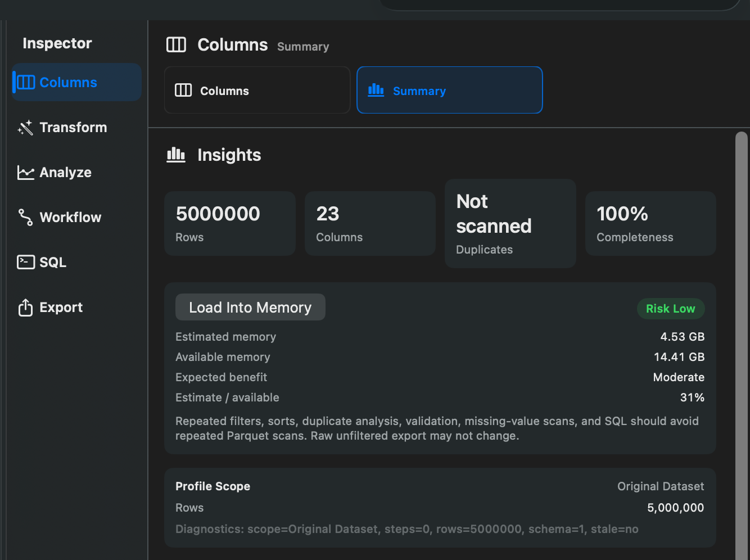Viewport: 750px width, 560px height.
Task: Click the 23 Columns stat card
Action: (x=370, y=223)
